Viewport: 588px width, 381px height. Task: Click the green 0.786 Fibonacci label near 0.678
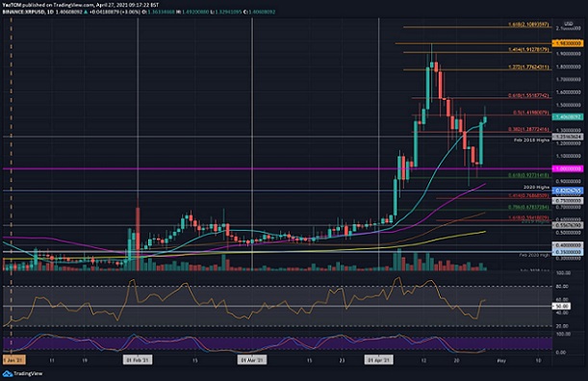[x=528, y=207]
